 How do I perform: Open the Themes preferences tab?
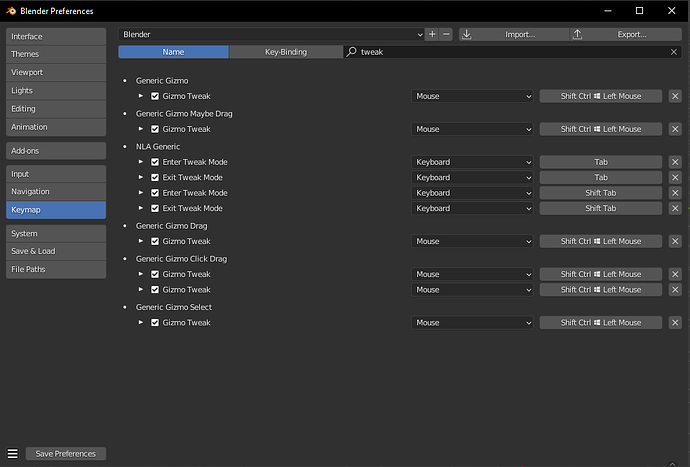pos(56,54)
